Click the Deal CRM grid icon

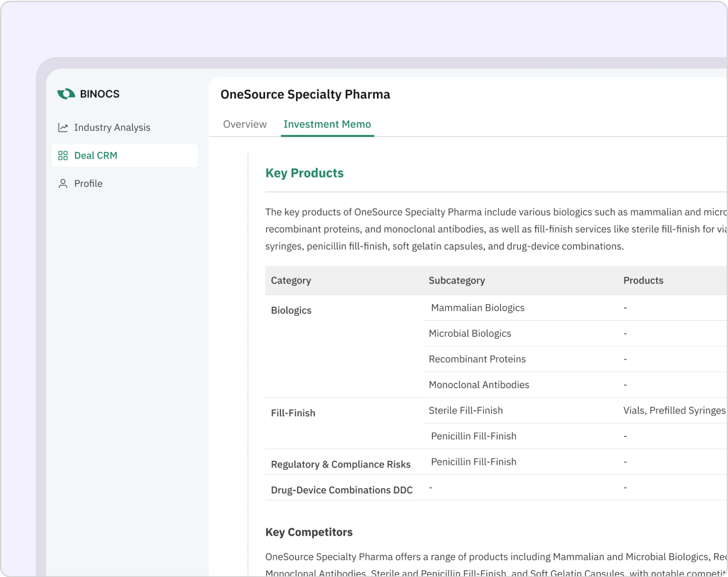click(63, 155)
